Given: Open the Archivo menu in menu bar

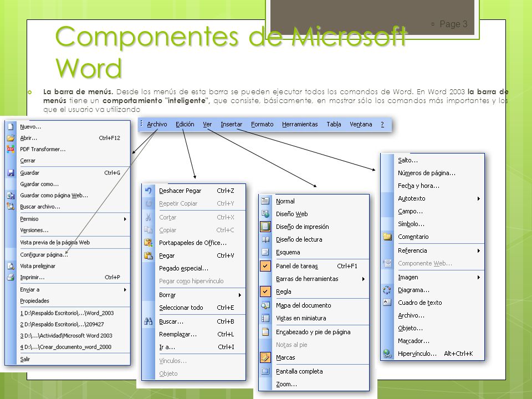Looking at the screenshot, I should click(157, 124).
